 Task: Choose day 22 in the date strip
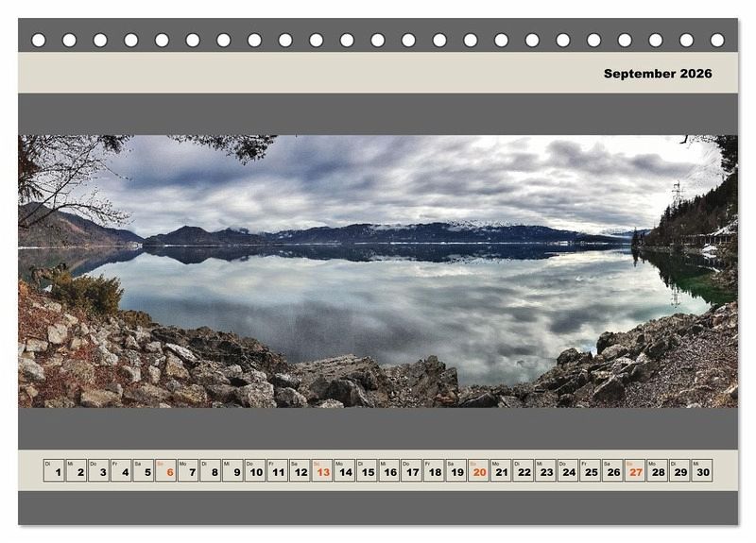(x=523, y=470)
